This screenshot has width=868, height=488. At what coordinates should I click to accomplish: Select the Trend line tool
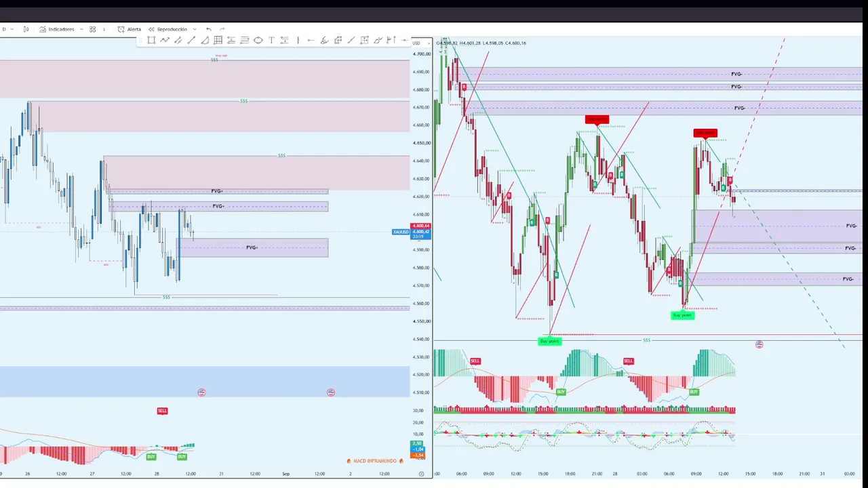click(191, 40)
